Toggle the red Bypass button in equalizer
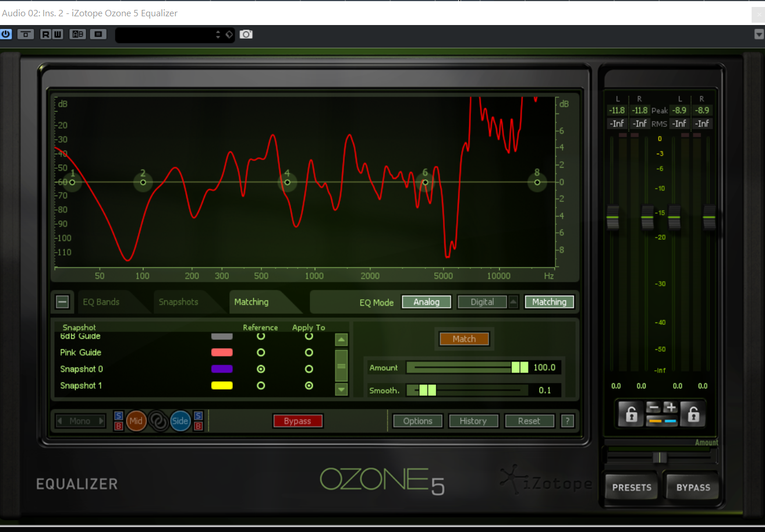 click(297, 421)
